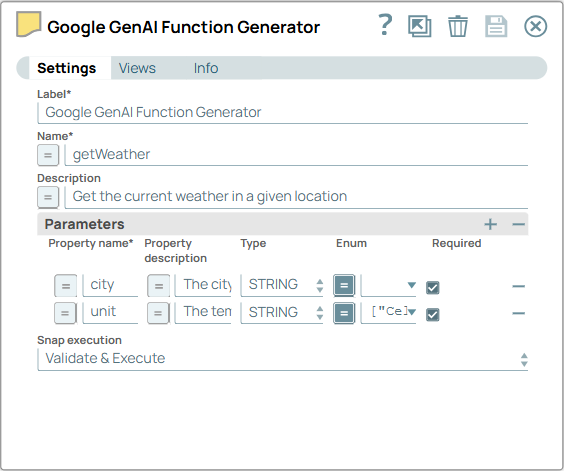Click the pop-out window icon
This screenshot has height=471, width=564.
pyautogui.click(x=420, y=26)
